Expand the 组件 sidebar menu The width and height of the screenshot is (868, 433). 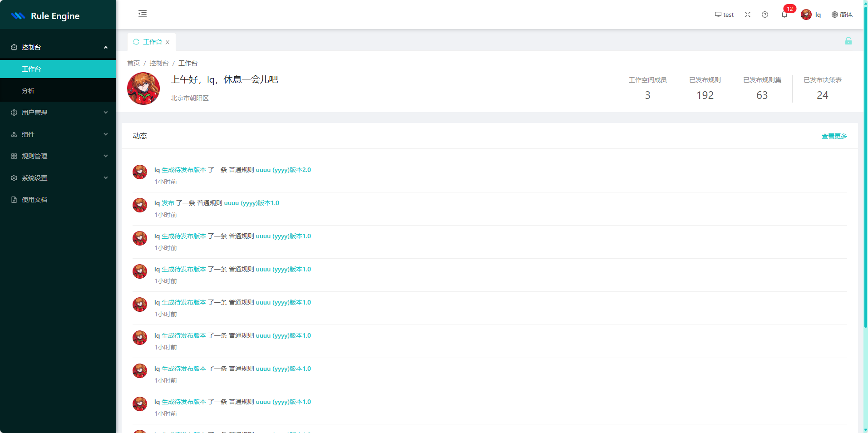(58, 134)
